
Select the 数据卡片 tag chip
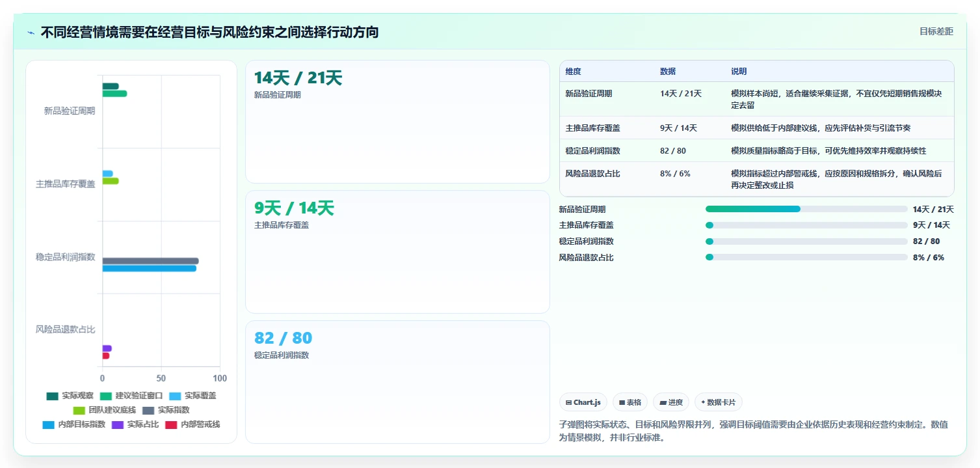(x=719, y=402)
